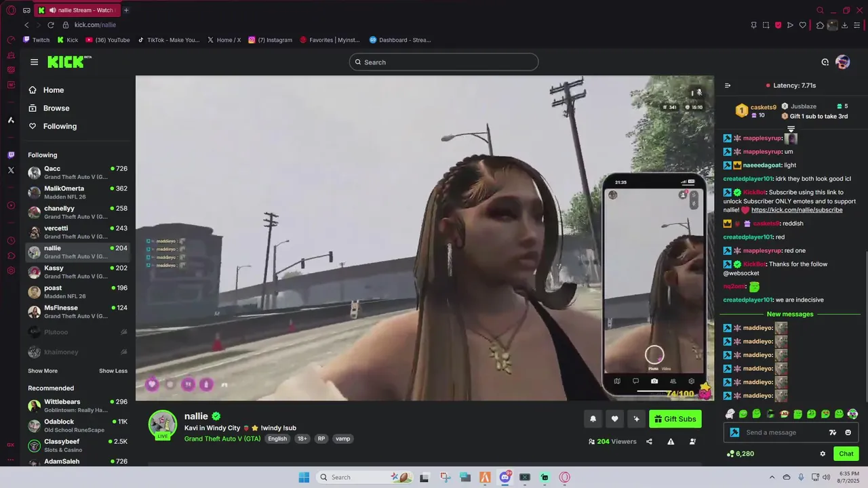Click the heart follow button
The height and width of the screenshot is (488, 868).
click(614, 419)
